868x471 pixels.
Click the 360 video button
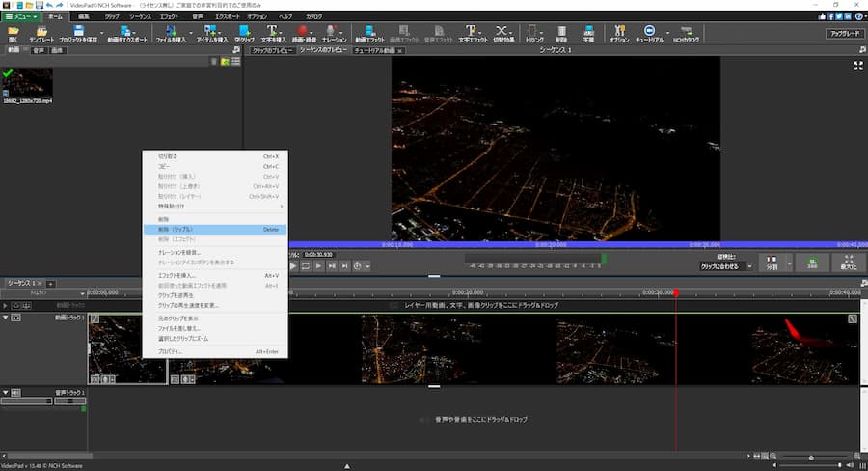click(x=812, y=263)
